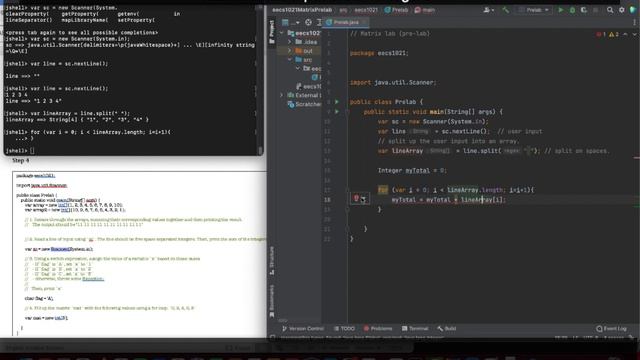The image size is (640, 360).
Task: Select the eecs1021 iml file in project tree
Action: point(309,86)
